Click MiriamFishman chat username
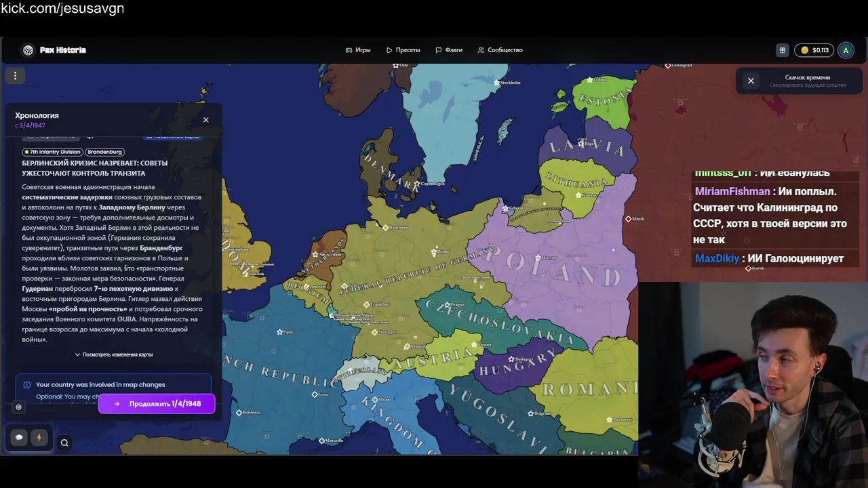The width and height of the screenshot is (868, 488). click(732, 191)
